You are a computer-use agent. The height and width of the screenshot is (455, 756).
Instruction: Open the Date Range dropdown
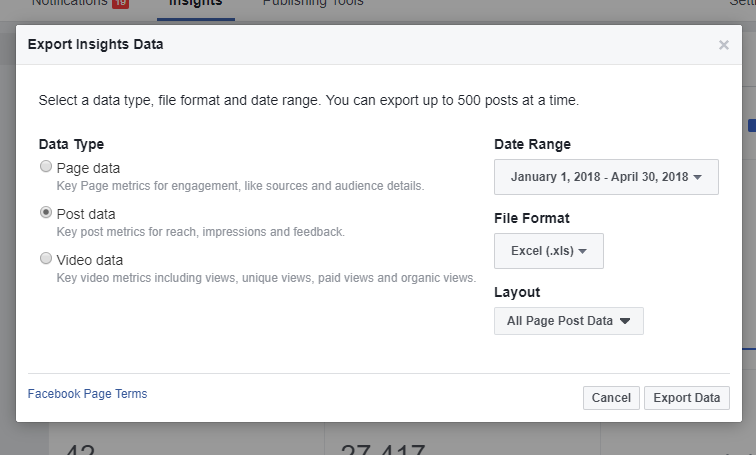[606, 177]
